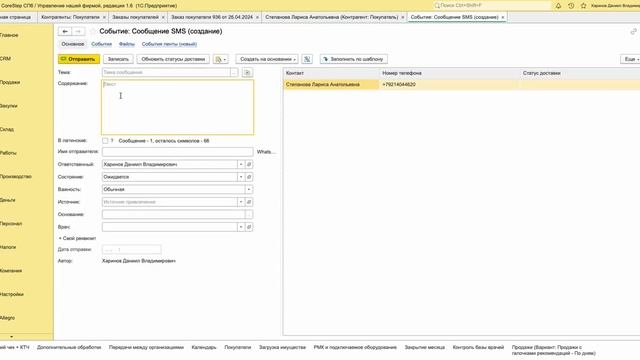The height and width of the screenshot is (360, 640).
Task: Open the Врач record with its open icon
Action: (x=249, y=227)
